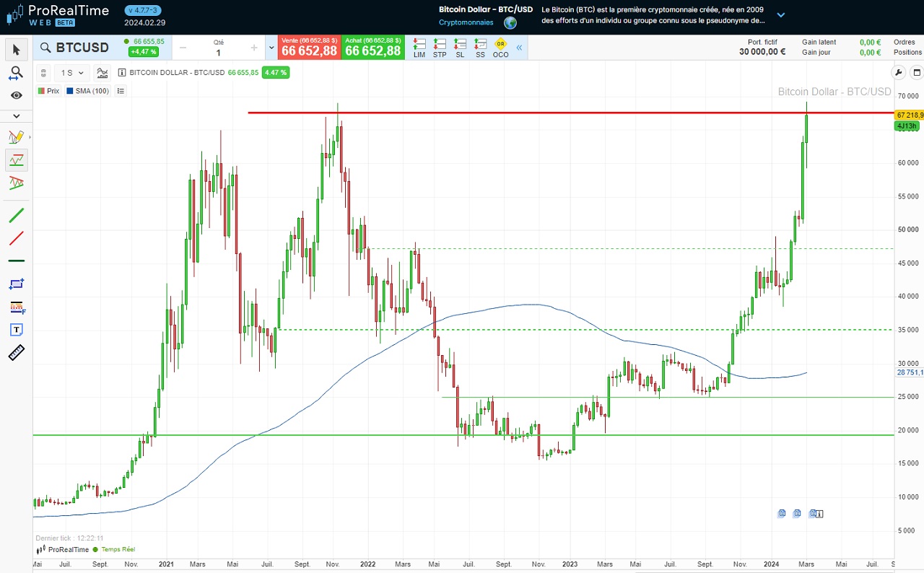Click the ProRealTime Web logo
Screen dimensions: 924x573
[58, 14]
